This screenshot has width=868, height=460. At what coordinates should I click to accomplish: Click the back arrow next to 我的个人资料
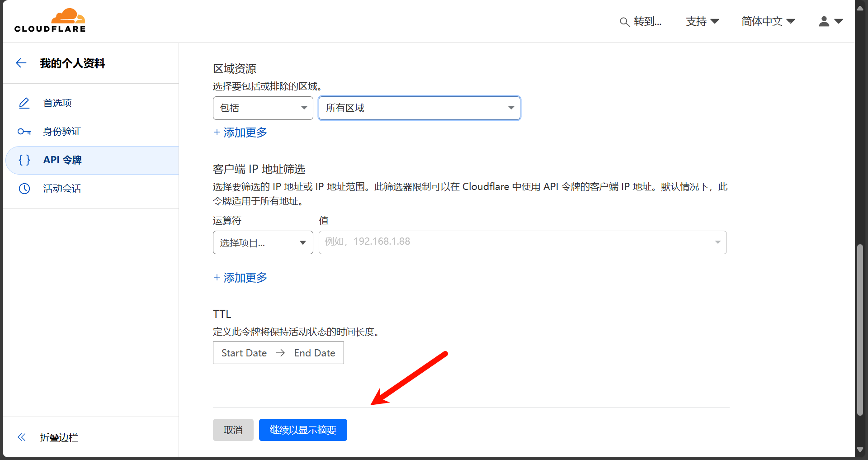click(x=21, y=63)
